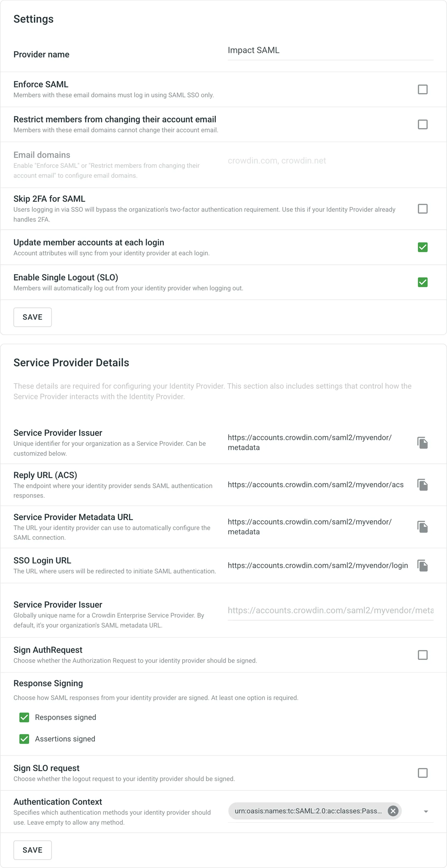Copy the SSO Login URL

(422, 566)
